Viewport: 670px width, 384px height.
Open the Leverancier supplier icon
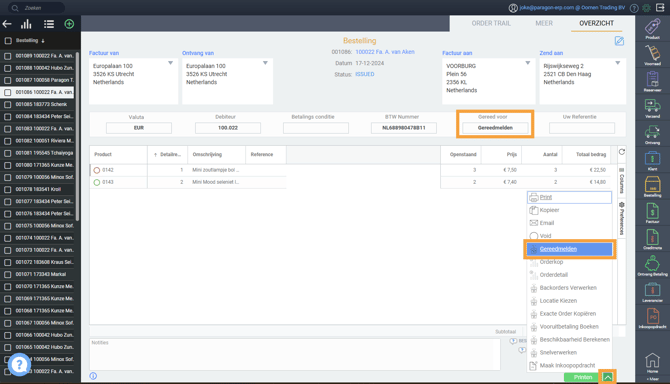click(652, 292)
